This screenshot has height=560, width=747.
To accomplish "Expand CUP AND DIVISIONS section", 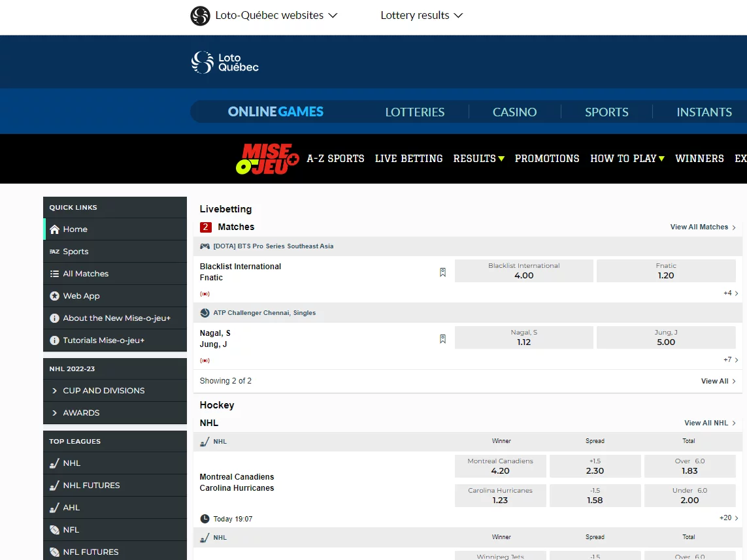I will pyautogui.click(x=115, y=391).
